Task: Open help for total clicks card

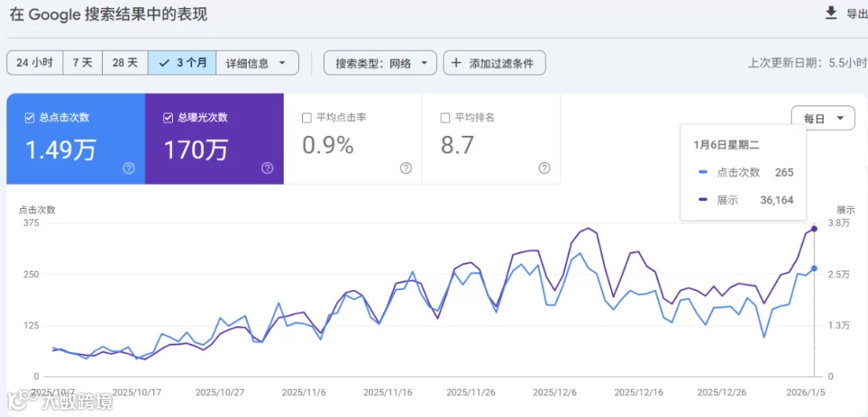Action: [129, 168]
